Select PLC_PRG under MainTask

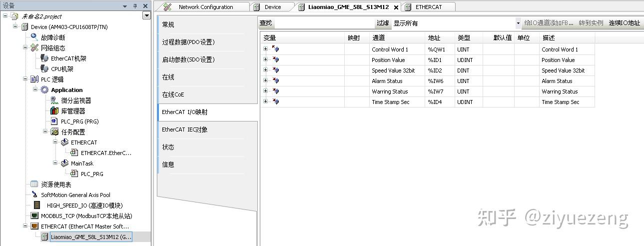[92, 174]
